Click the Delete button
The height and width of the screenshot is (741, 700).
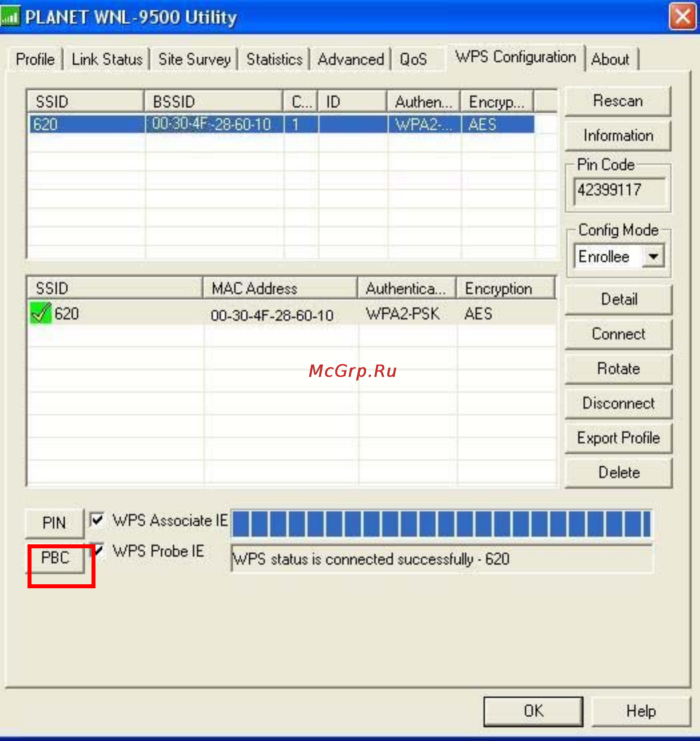(x=619, y=472)
